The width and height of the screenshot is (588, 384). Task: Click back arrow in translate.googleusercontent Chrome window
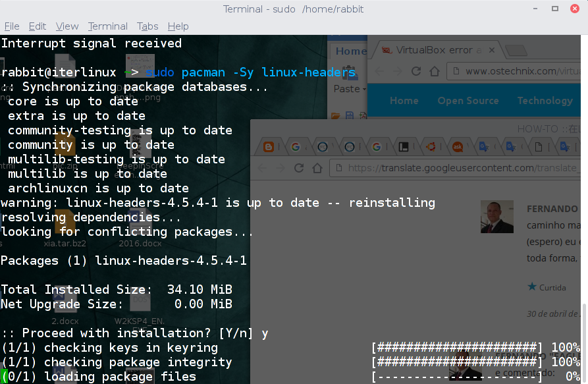[263, 168]
